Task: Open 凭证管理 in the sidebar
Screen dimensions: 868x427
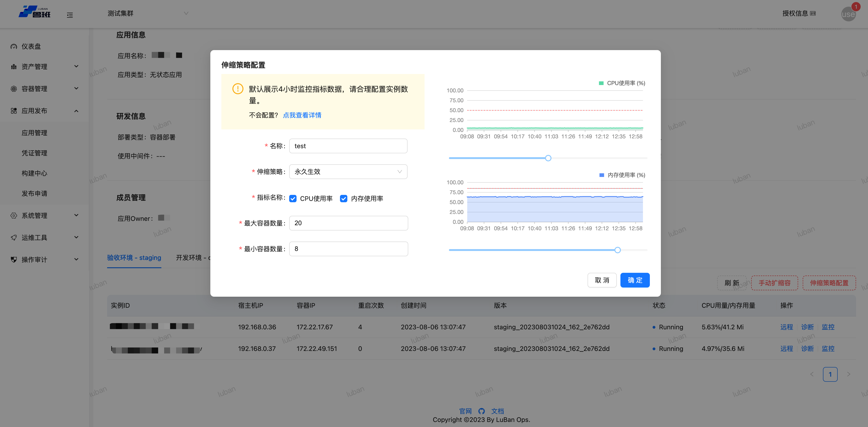Action: 34,153
